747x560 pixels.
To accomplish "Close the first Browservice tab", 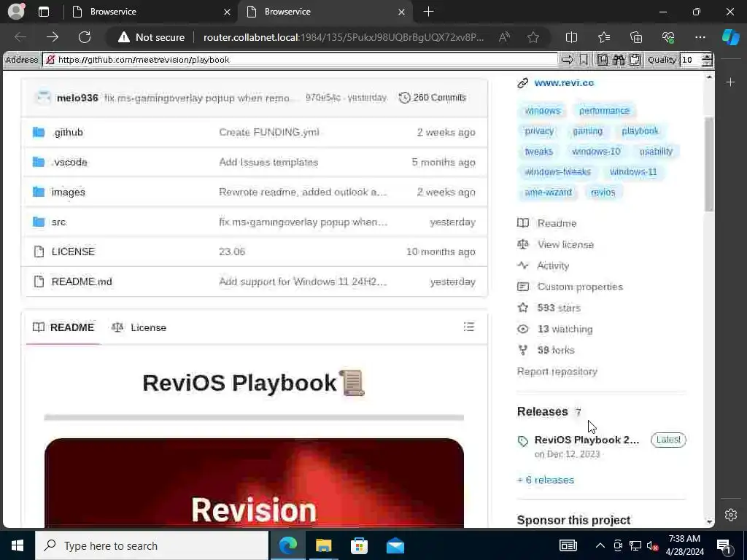I will pos(228,12).
